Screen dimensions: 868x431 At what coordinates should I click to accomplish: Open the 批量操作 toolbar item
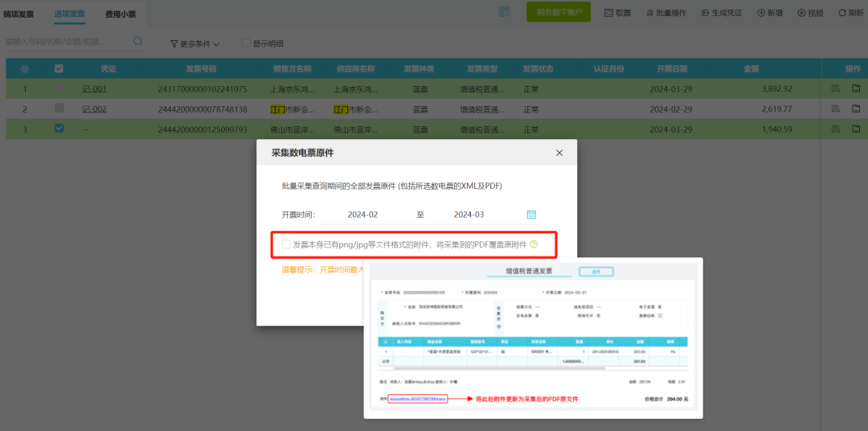click(x=665, y=13)
